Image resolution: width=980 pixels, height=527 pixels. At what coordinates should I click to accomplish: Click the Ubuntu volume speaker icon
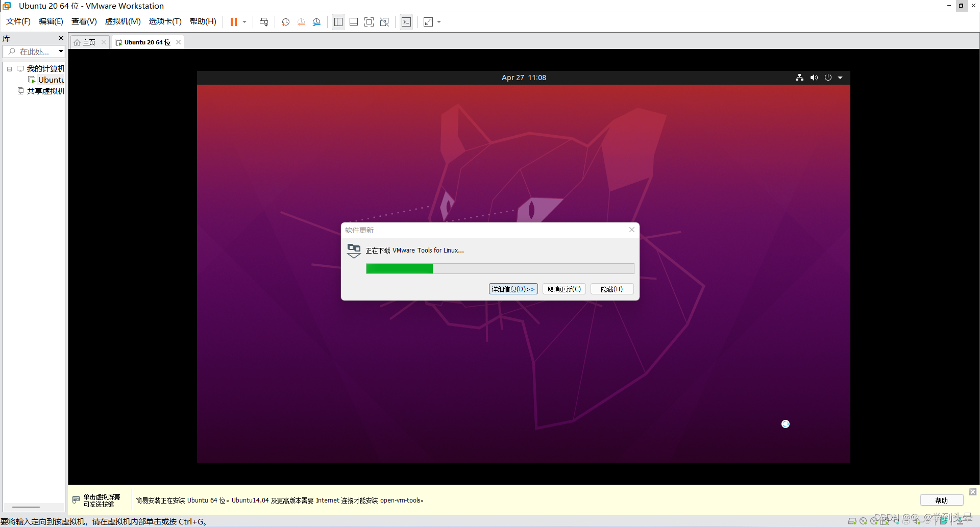[814, 78]
